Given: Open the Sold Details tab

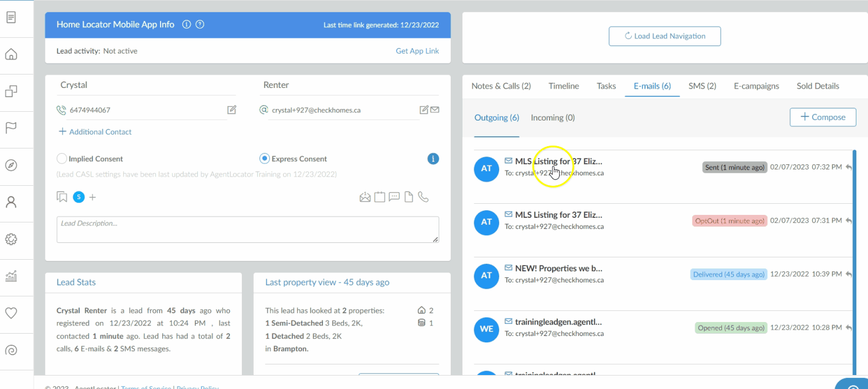Looking at the screenshot, I should [818, 86].
